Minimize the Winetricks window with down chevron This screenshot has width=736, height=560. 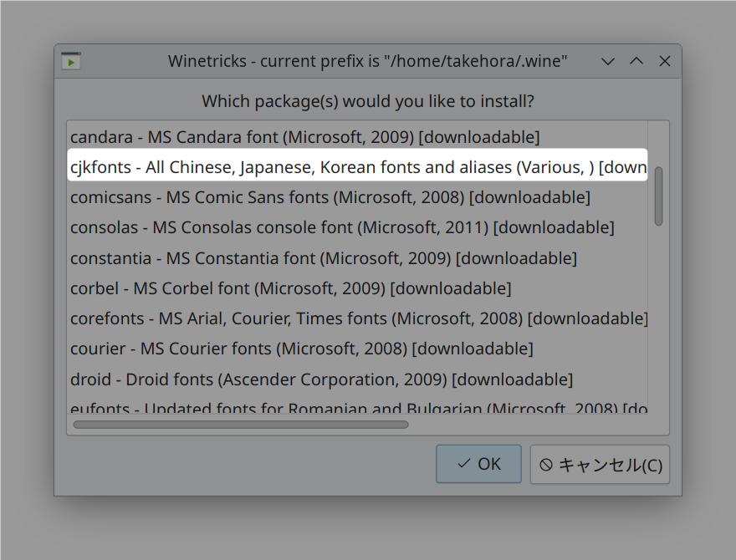tap(608, 62)
